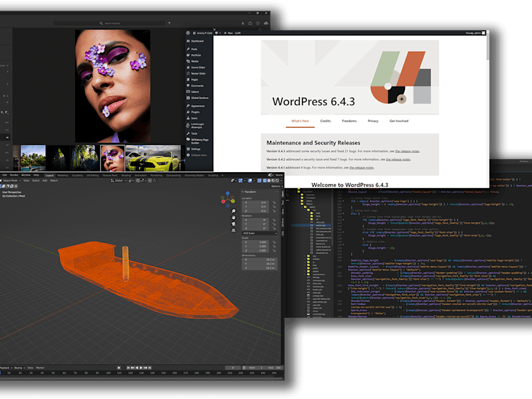Switch to Shading workspace tab in Blender
This screenshot has height=399, width=532.
coord(126,176)
